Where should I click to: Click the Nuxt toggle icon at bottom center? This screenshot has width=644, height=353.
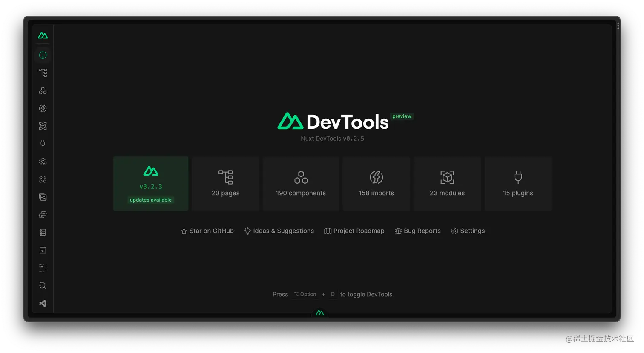[320, 313]
